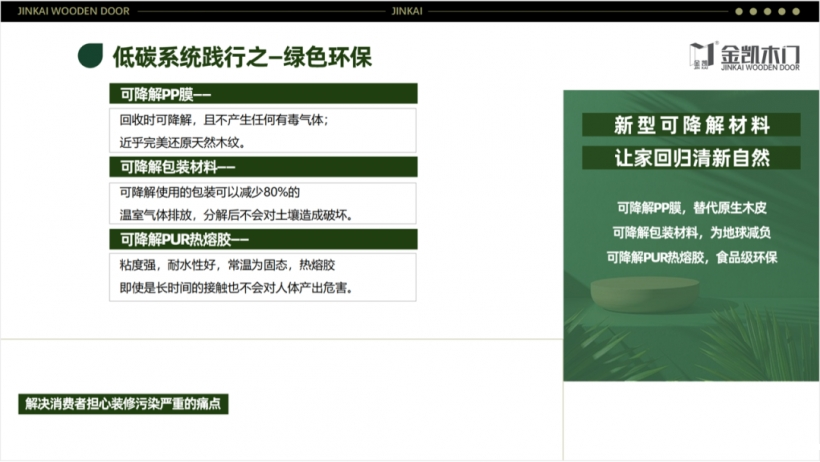Click the text box starting with 粘度强
Viewport: 820px width, 462px height.
point(263,275)
